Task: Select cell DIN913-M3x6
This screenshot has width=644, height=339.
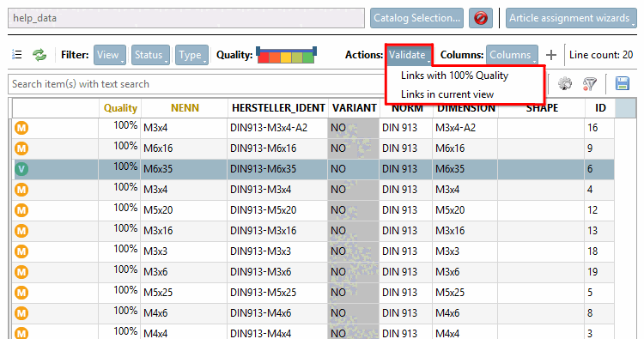Action: click(277, 272)
